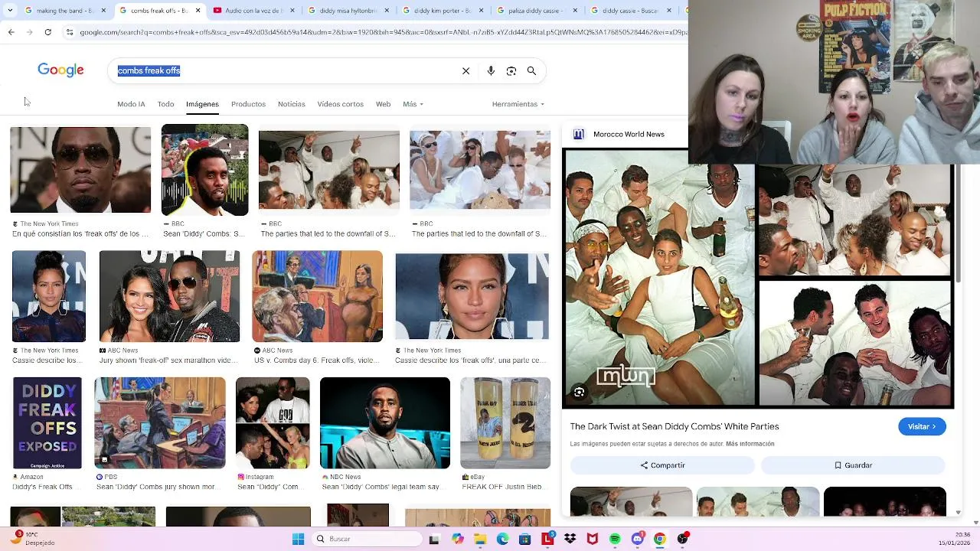The height and width of the screenshot is (551, 980).
Task: Clear the search box with the X icon
Action: pos(465,70)
